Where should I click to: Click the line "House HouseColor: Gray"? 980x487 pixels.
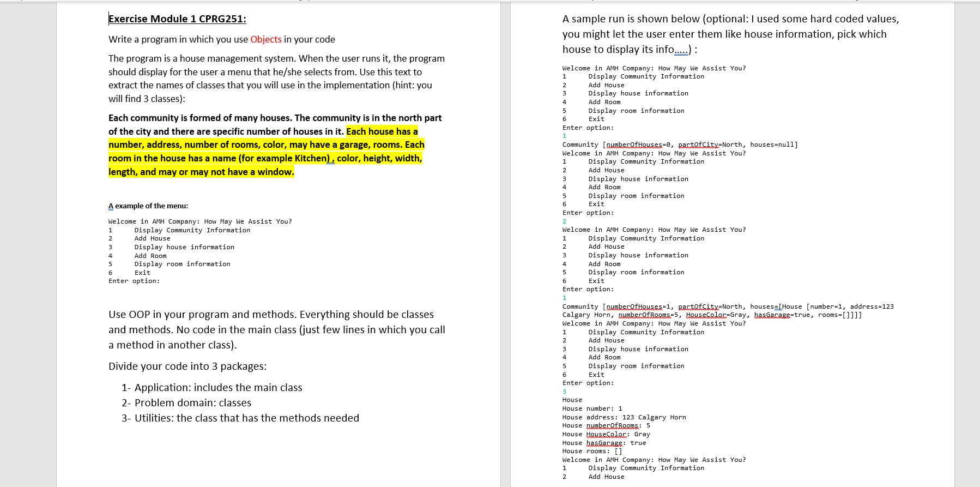tap(606, 434)
